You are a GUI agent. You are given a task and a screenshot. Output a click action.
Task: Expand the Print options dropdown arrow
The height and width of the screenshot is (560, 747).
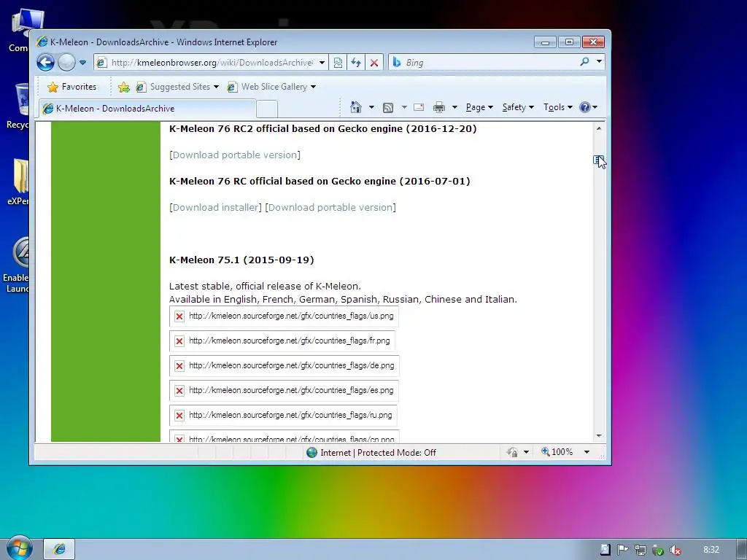click(454, 107)
